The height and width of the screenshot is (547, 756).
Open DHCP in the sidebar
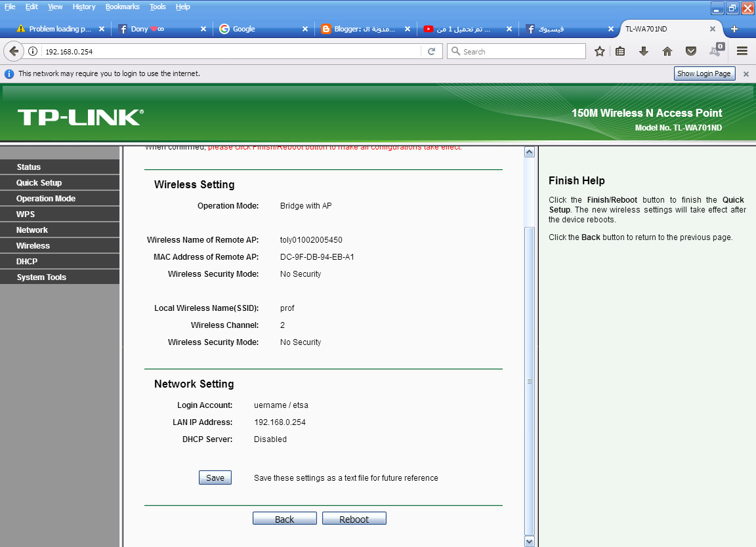pyautogui.click(x=59, y=261)
